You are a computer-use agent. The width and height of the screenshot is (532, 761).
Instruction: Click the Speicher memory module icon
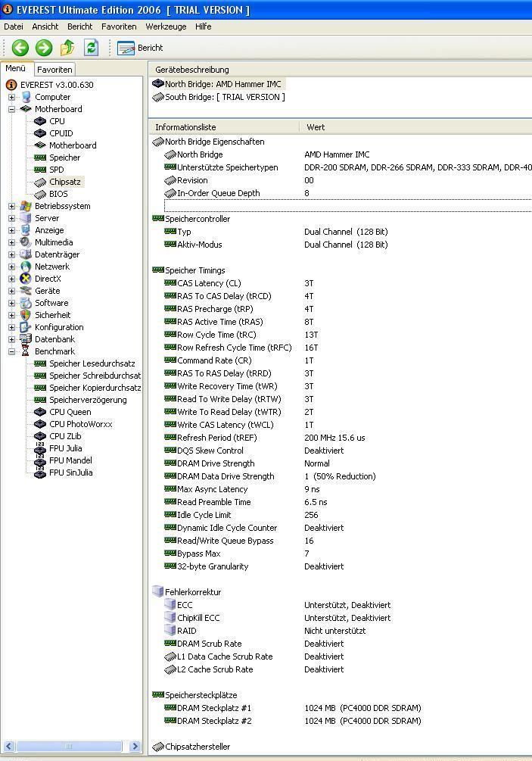click(x=40, y=158)
